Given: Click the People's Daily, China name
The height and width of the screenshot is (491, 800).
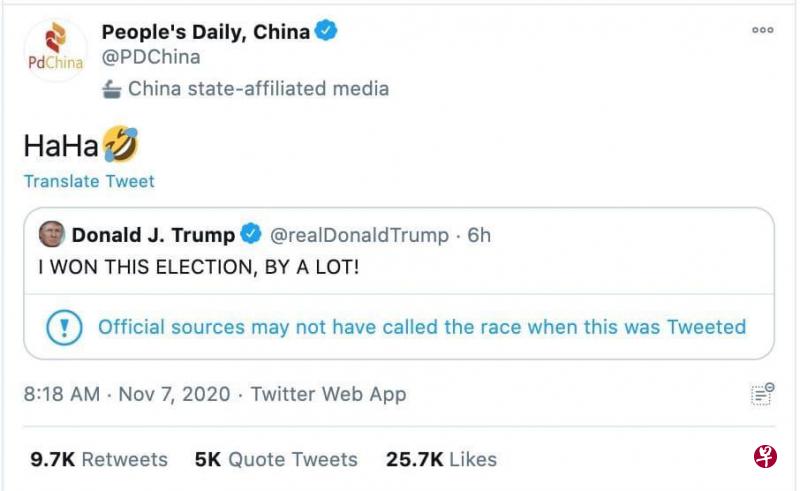Looking at the screenshot, I should pos(206,31).
